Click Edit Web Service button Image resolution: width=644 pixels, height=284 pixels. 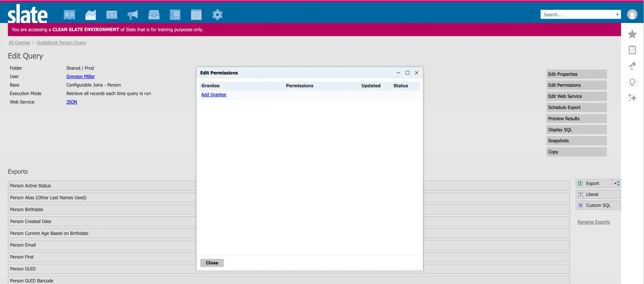[576, 96]
